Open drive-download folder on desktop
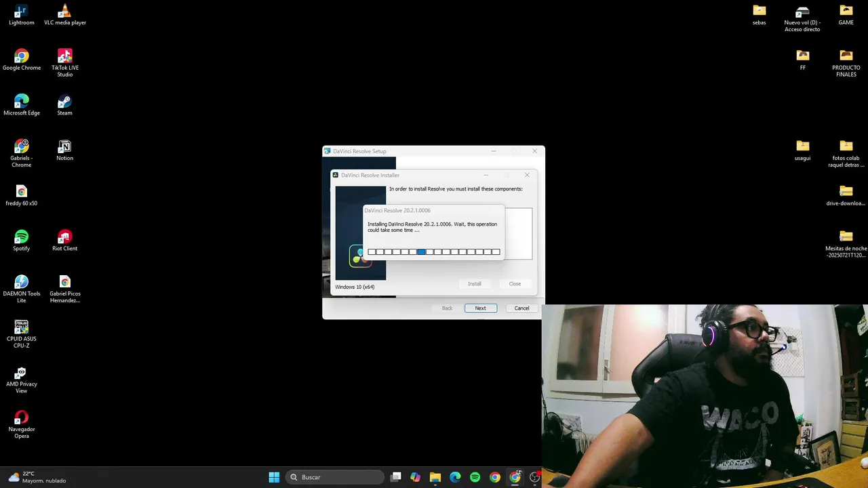This screenshot has height=488, width=868. (x=846, y=196)
